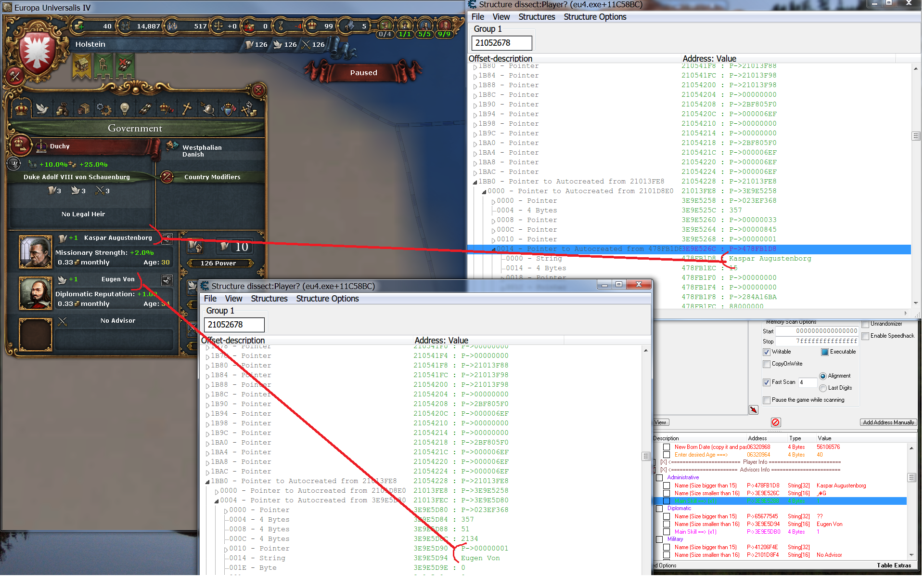Open Country Modifiers round icon
This screenshot has height=578, width=924.
(167, 177)
